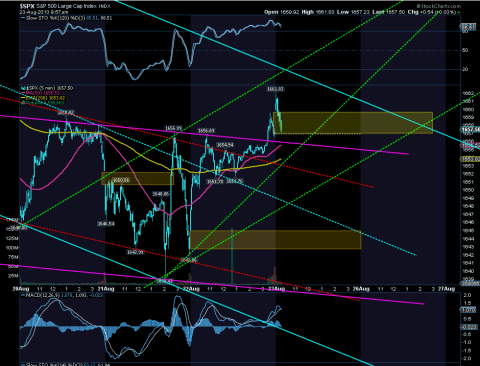Click the EMA(200) legend entry
This screenshot has height=366, width=480.
click(43, 98)
